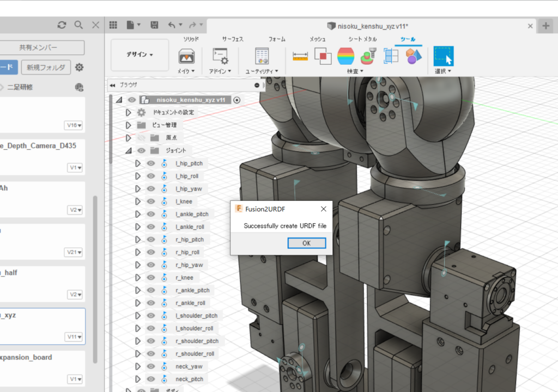Select the Measure tool in the inspect section
558x392 pixels.
coord(300,55)
